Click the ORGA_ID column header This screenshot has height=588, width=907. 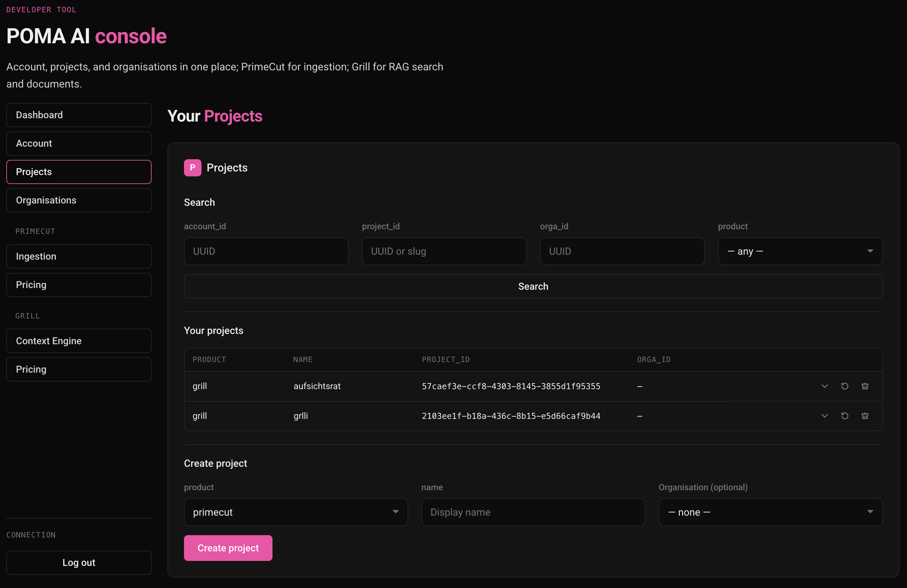click(x=654, y=359)
